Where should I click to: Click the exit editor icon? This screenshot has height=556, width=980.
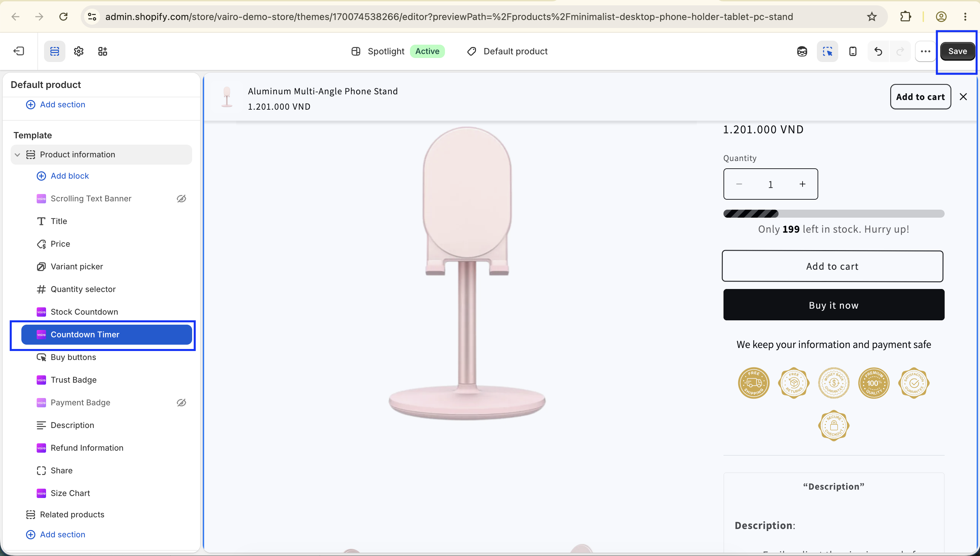coord(19,51)
